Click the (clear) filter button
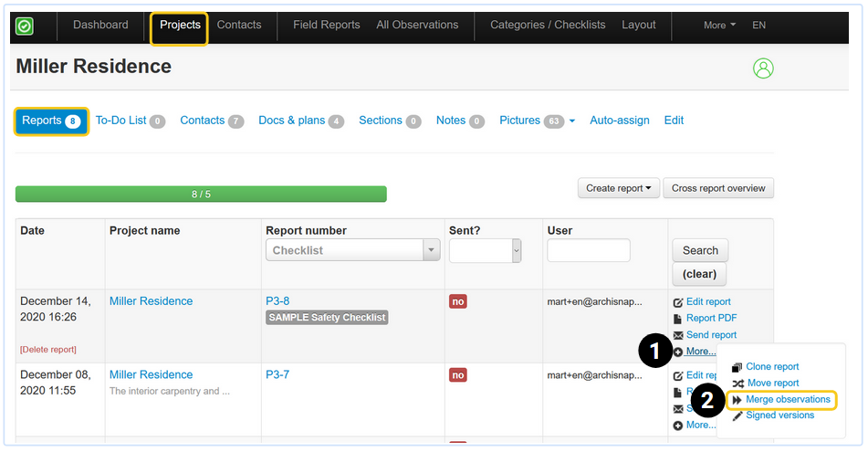Image resolution: width=868 pixels, height=452 pixels. 699,274
